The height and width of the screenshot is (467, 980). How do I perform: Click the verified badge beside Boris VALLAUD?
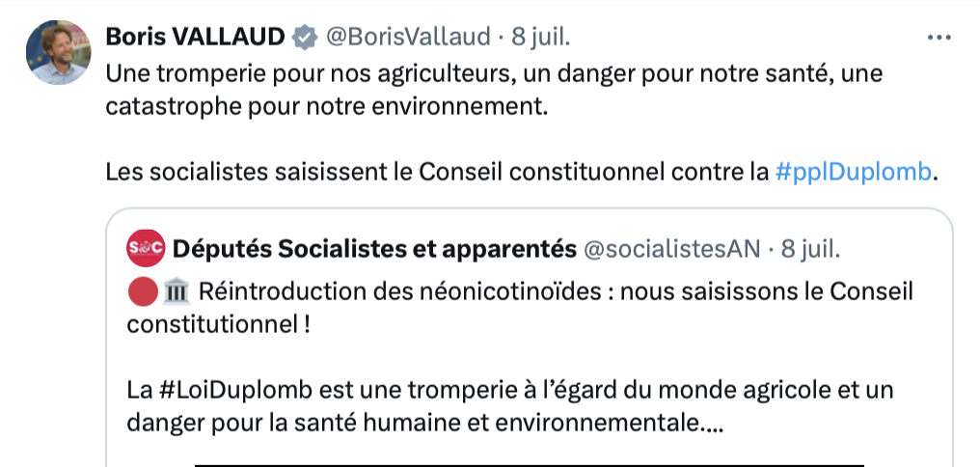pos(304,39)
